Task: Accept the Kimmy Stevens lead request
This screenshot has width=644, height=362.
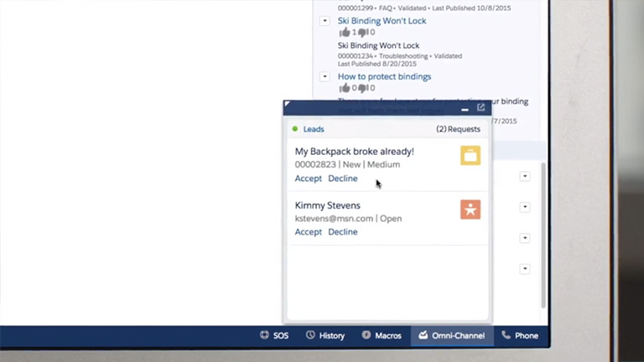Action: pyautogui.click(x=308, y=232)
